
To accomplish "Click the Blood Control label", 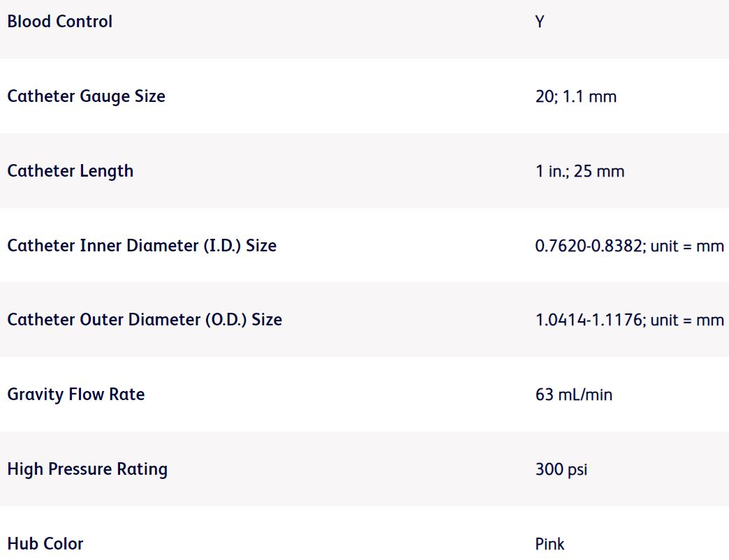I will coord(59,22).
